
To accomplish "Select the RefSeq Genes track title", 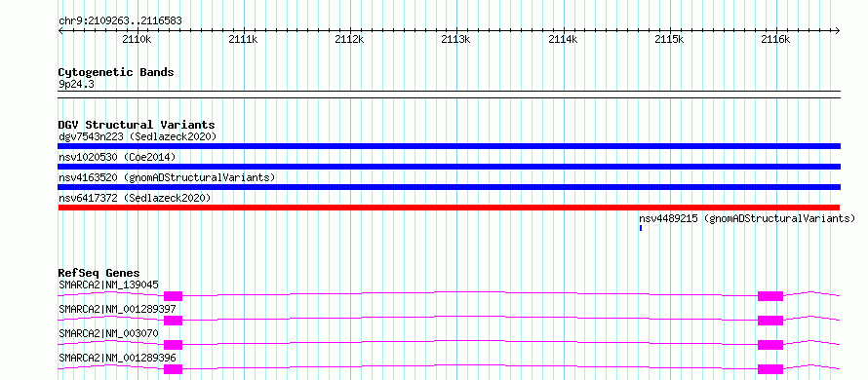I will coord(99,273).
